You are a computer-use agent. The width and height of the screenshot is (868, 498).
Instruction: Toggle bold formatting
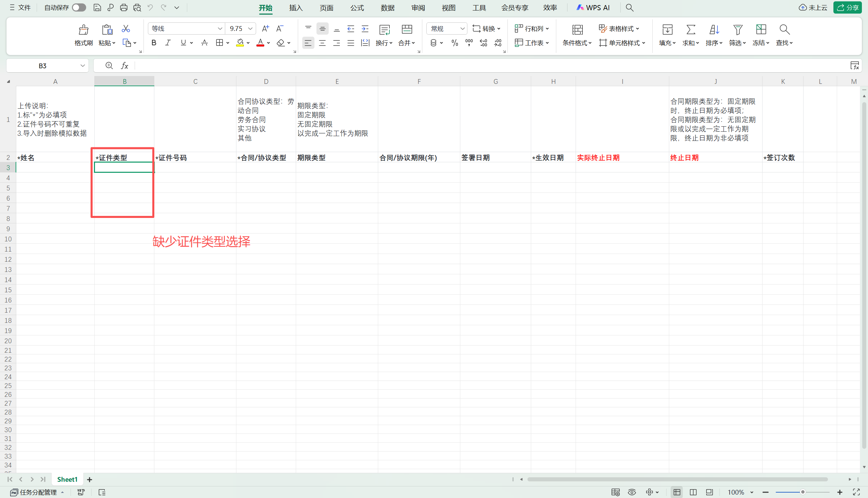154,43
